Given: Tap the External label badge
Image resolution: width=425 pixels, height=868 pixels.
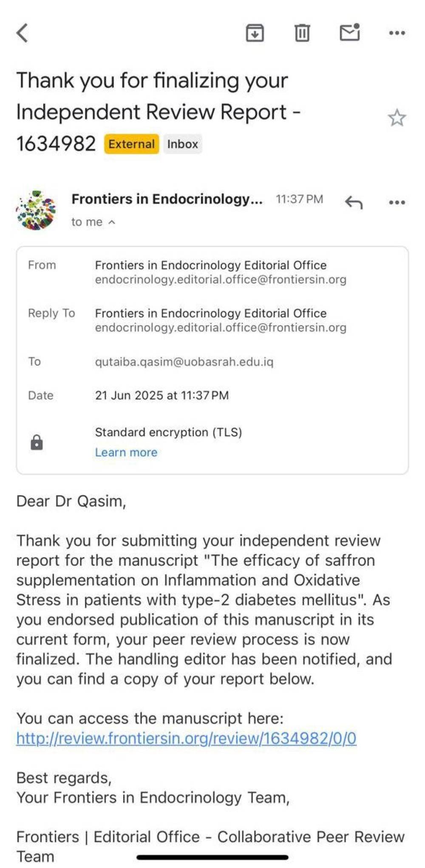Looking at the screenshot, I should [131, 144].
